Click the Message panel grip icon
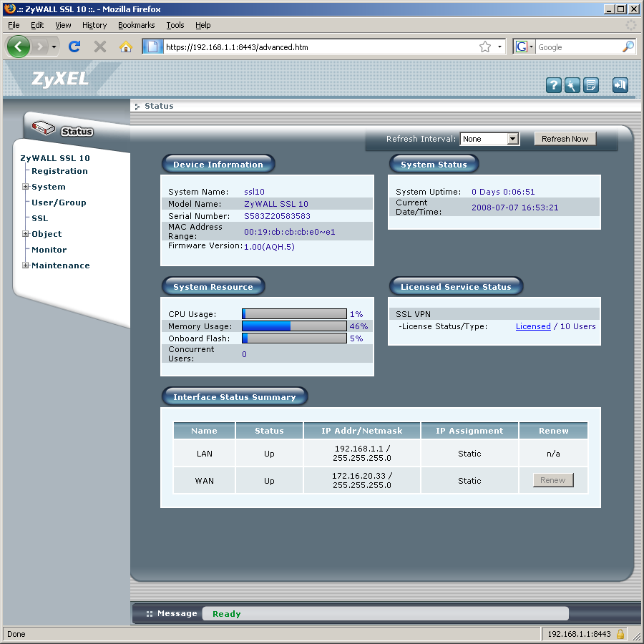This screenshot has width=644, height=644. (149, 614)
